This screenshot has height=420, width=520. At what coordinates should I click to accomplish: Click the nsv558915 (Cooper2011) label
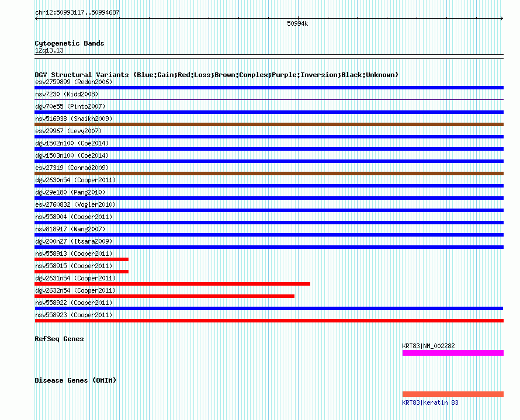74,266
